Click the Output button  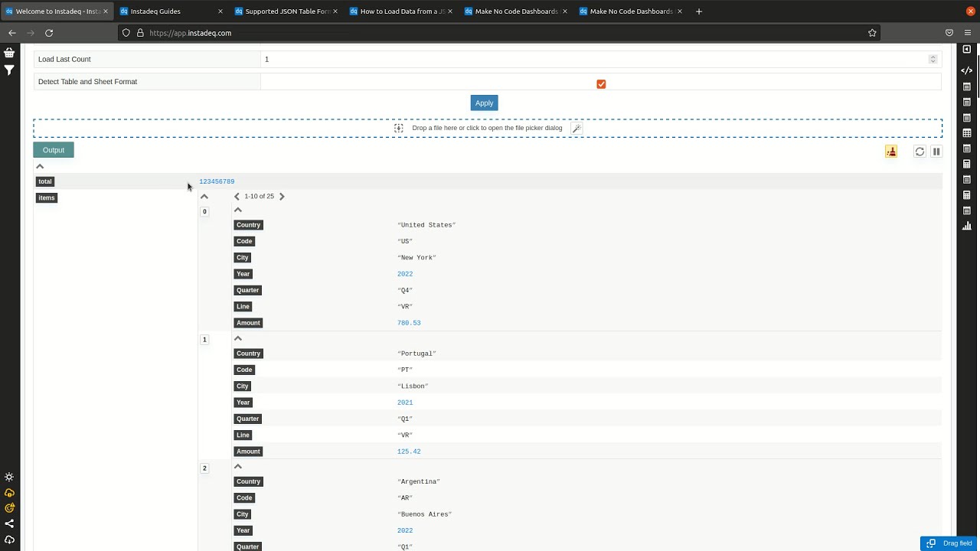coord(54,150)
